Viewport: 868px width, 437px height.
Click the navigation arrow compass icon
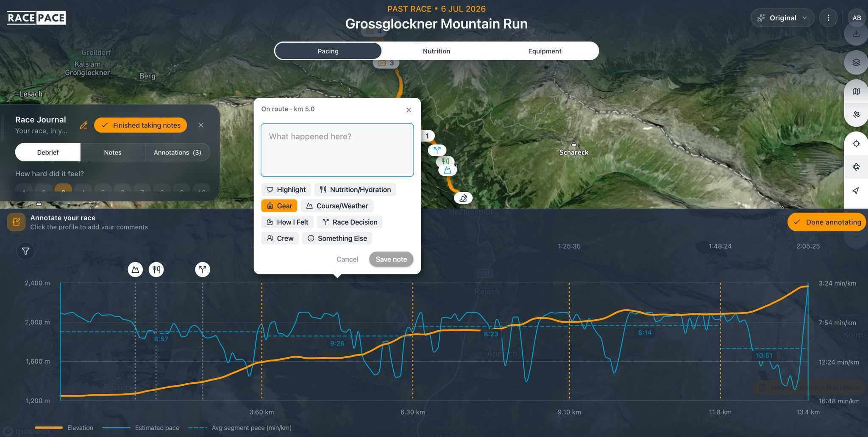point(856,191)
